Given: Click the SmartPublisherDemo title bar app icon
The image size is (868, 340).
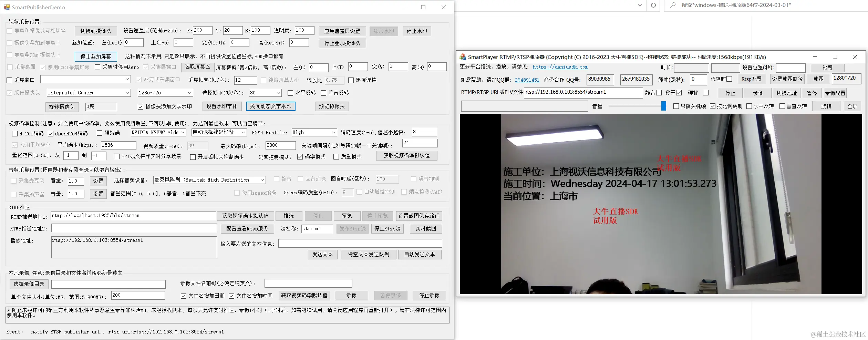Looking at the screenshot, I should pos(7,7).
